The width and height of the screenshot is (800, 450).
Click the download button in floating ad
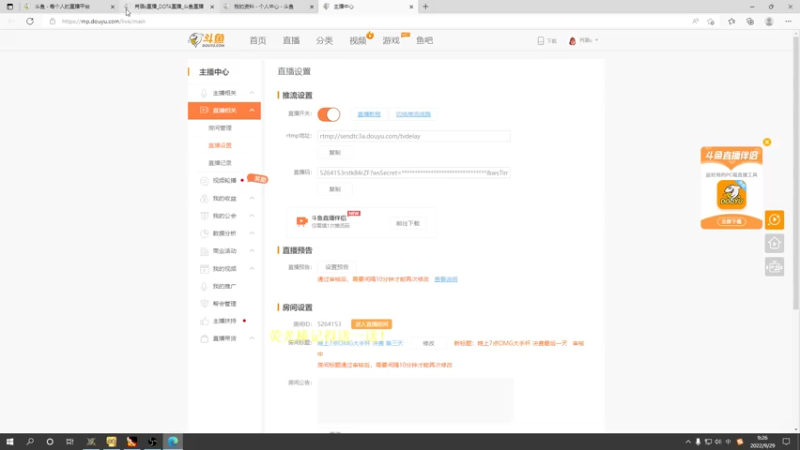732,221
